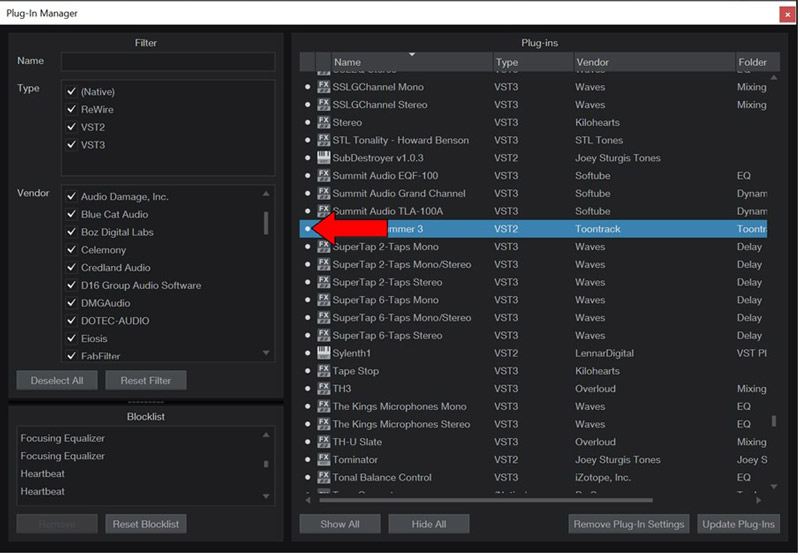
Task: Click plug-in list scroll down arrow
Action: (773, 487)
